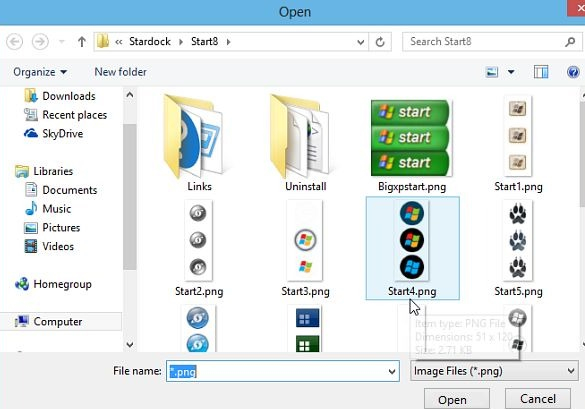Select the Start3.png file

[x=305, y=249]
